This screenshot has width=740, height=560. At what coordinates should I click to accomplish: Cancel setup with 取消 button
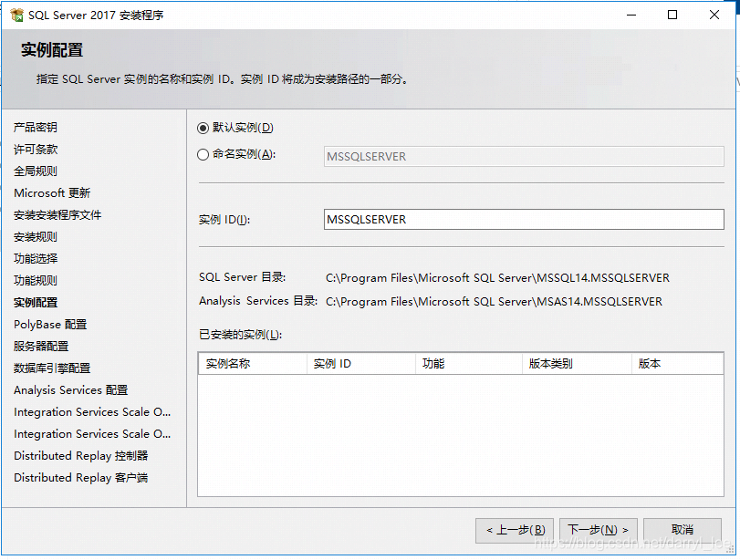(x=683, y=530)
